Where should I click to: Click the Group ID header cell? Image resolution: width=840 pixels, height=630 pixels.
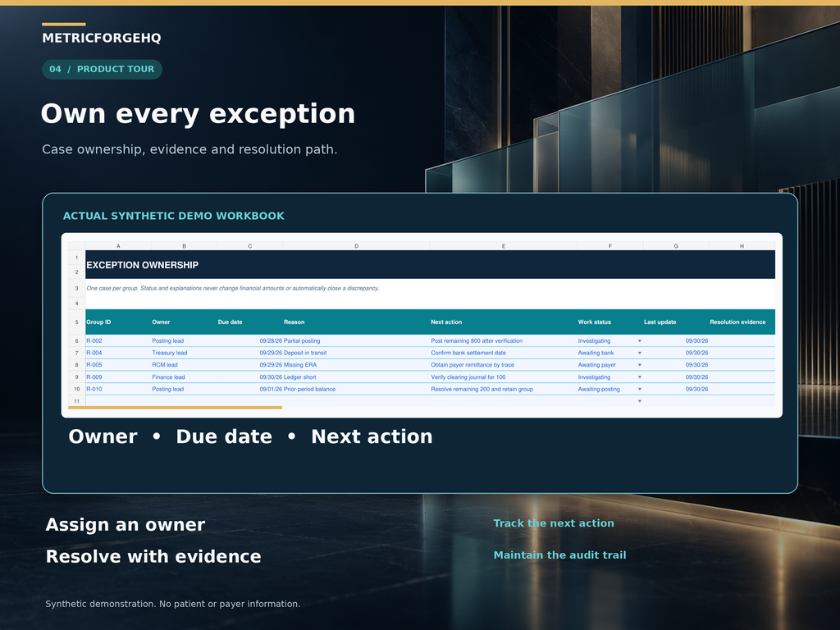118,322
